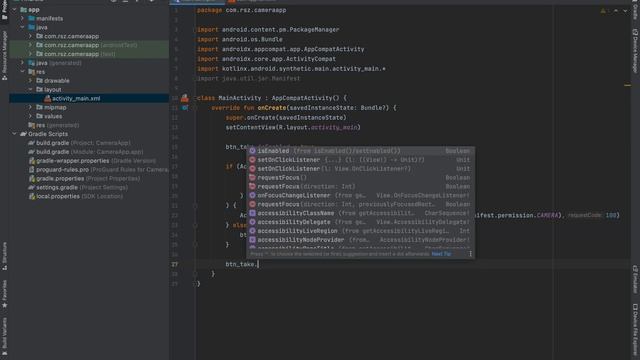The height and width of the screenshot is (360, 640).
Task: Expand the java (generated) folder
Action: point(23,63)
